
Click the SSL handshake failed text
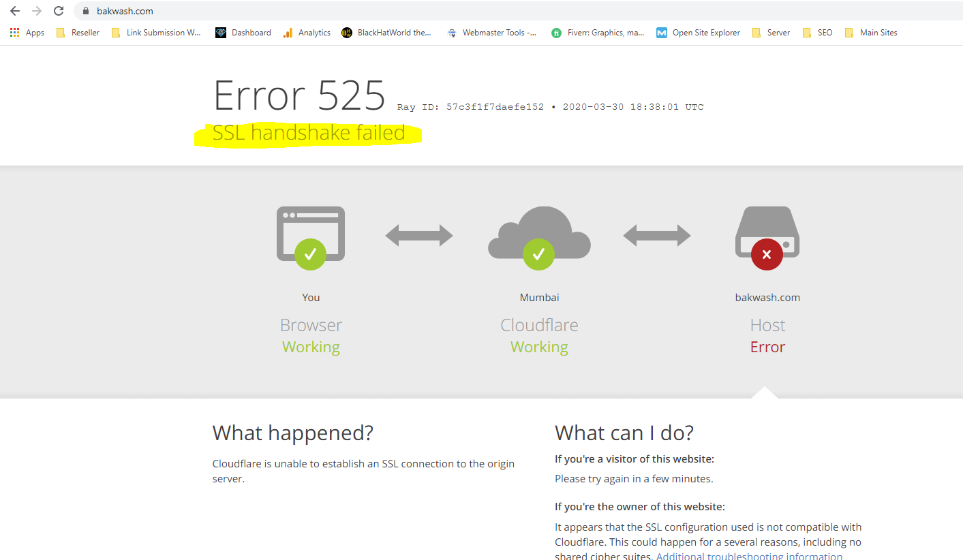point(309,133)
